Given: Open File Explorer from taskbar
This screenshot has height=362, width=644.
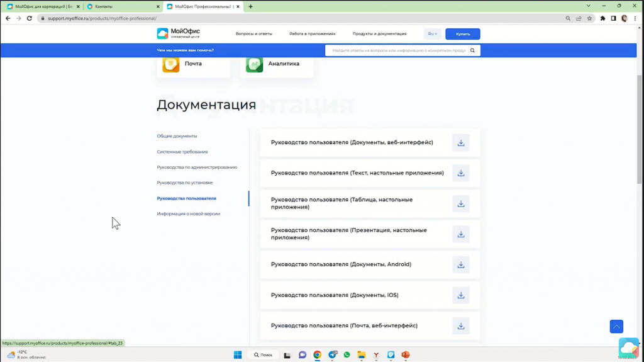Looking at the screenshot, I should [x=362, y=354].
